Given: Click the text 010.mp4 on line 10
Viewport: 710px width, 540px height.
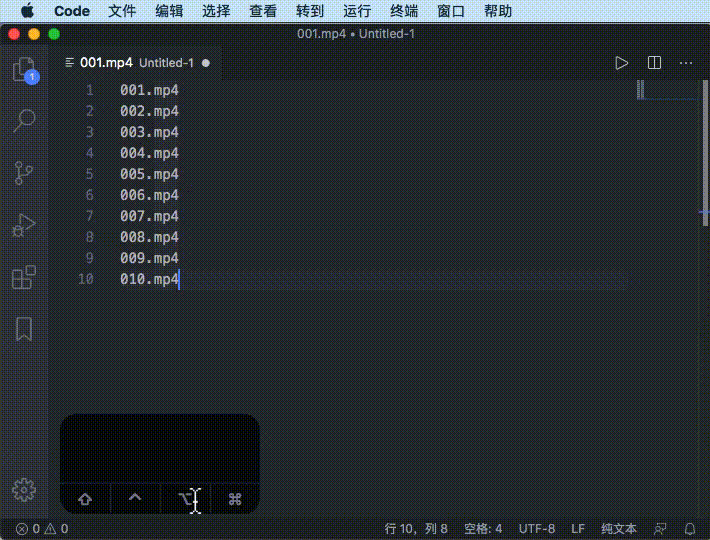Looking at the screenshot, I should pos(149,279).
